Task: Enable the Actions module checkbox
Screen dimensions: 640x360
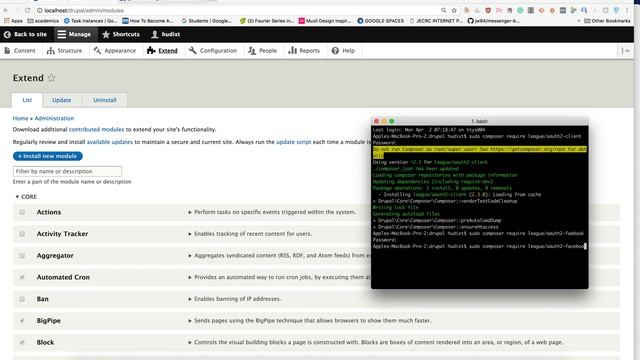Action: pyautogui.click(x=22, y=212)
